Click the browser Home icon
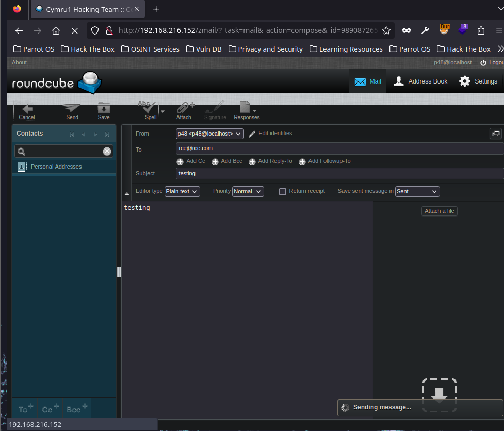 tap(56, 30)
